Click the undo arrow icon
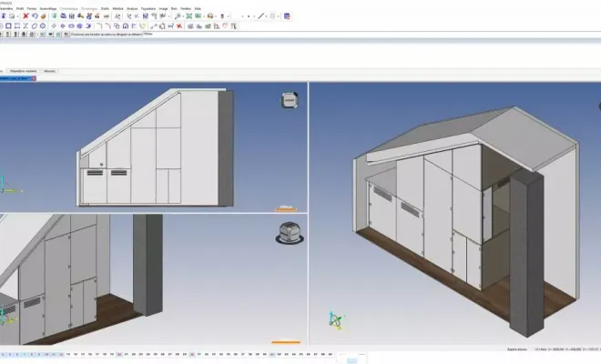 [x=35, y=16]
